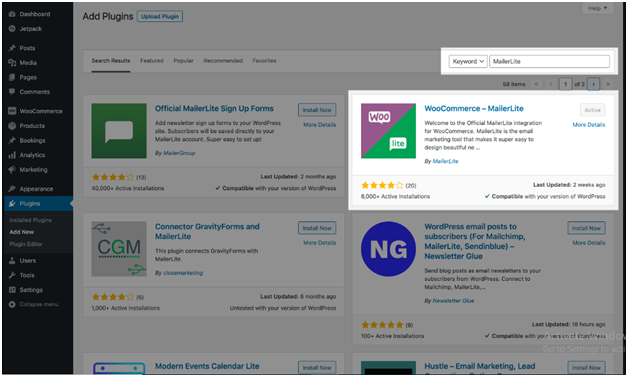
Task: Open WordPress email posts to subscribers title
Action: coord(475,241)
